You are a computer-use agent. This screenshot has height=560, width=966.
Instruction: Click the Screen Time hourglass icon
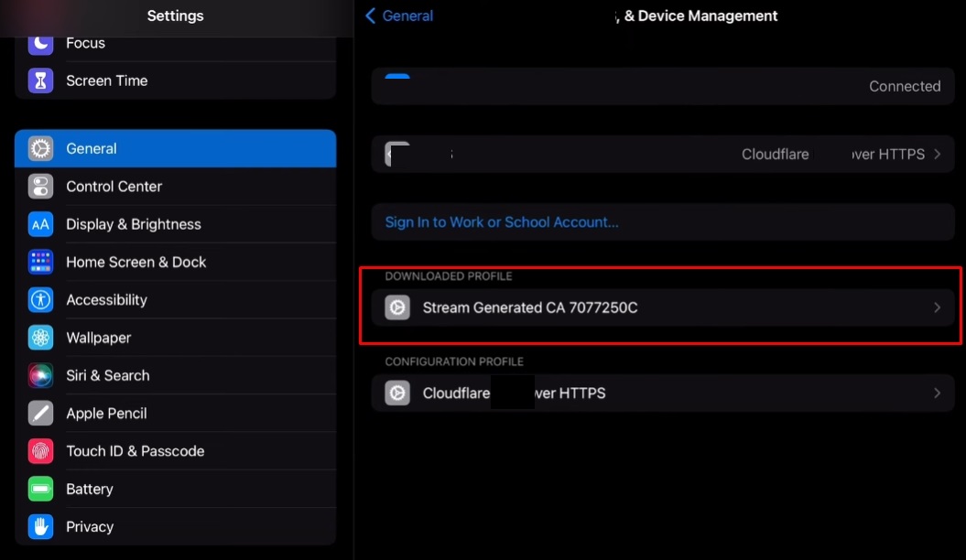point(40,81)
